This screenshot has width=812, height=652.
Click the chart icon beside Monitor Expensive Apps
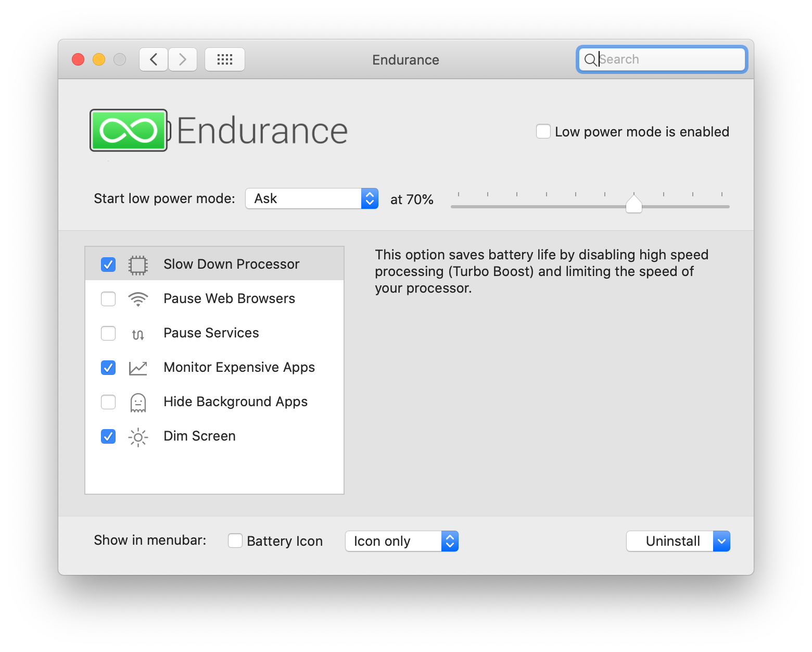[x=138, y=368]
